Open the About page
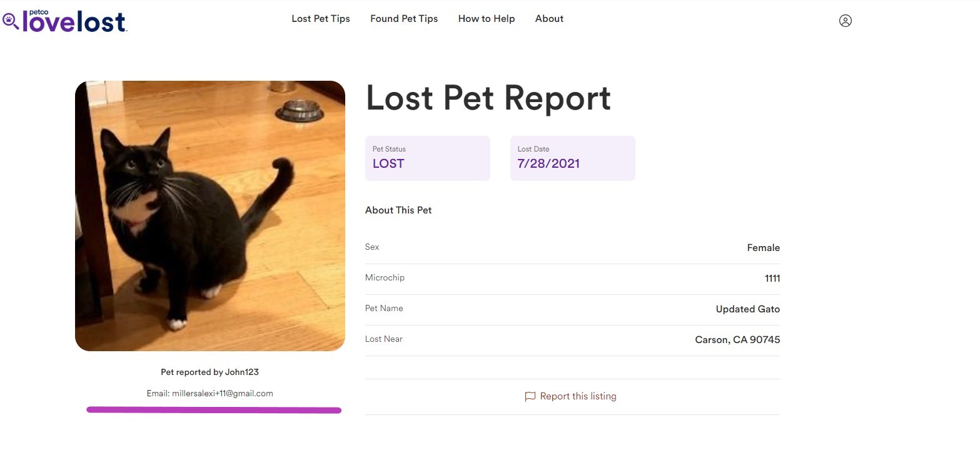This screenshot has width=980, height=457. pos(549,19)
